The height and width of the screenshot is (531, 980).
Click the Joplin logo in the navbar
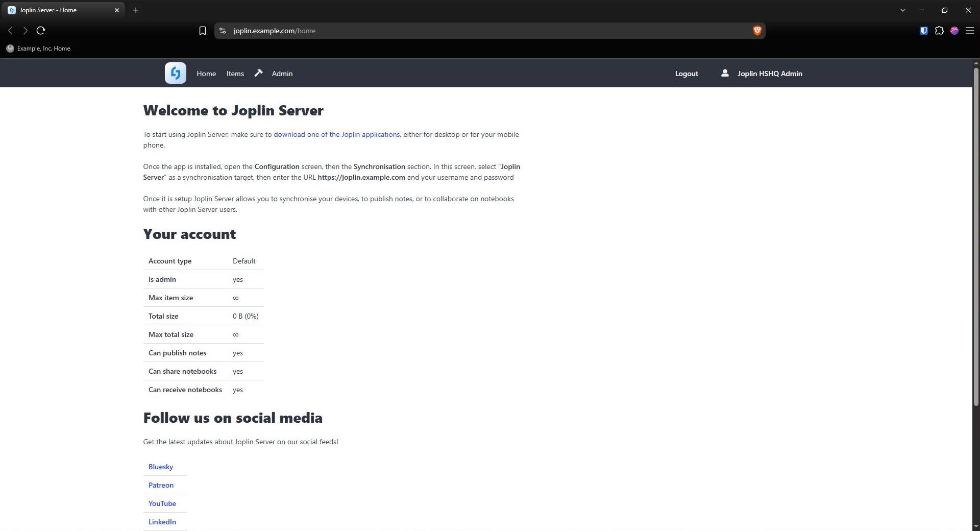175,73
